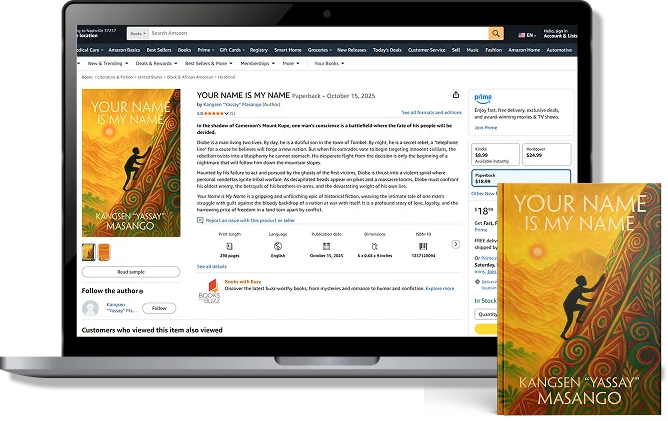Click the Follow author button
This screenshot has width=668, height=421.
159,308
